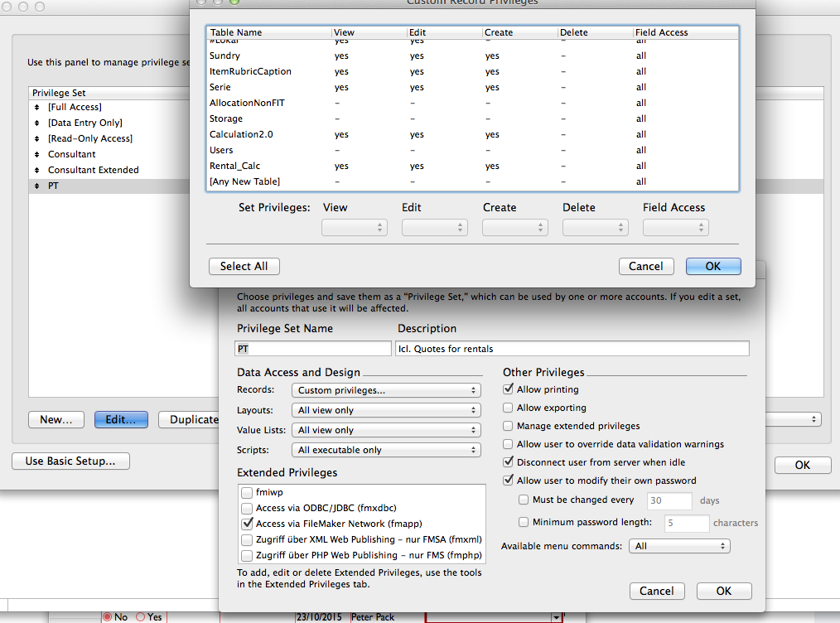This screenshot has height=623, width=840.
Task: Click the reorder handle beside Consultant Extended
Action: (37, 170)
